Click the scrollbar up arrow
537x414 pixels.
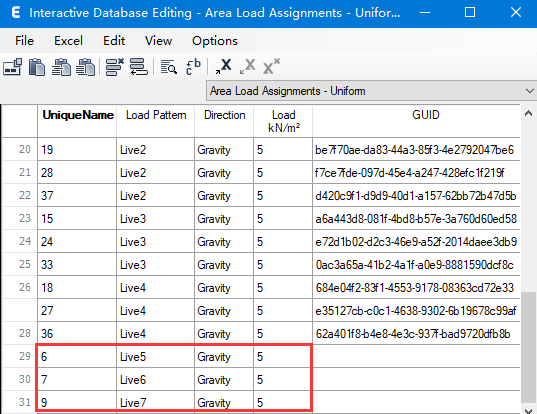coord(528,113)
